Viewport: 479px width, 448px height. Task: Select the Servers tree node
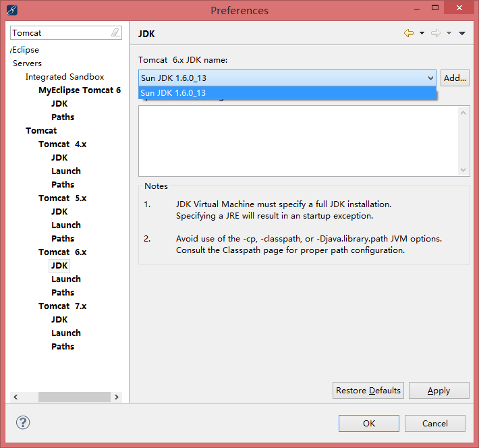[x=27, y=63]
